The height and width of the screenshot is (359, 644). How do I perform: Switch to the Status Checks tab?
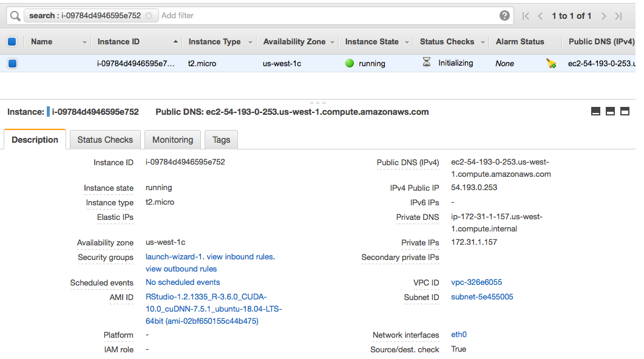click(105, 140)
